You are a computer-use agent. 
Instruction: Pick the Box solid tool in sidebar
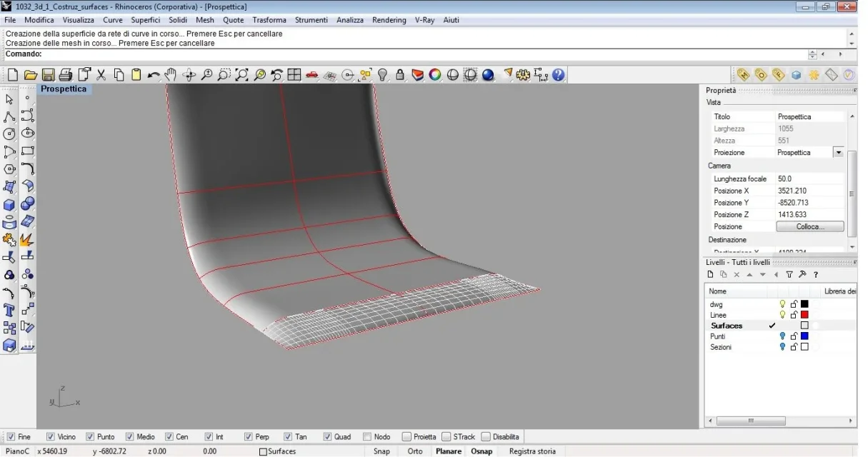click(x=9, y=204)
